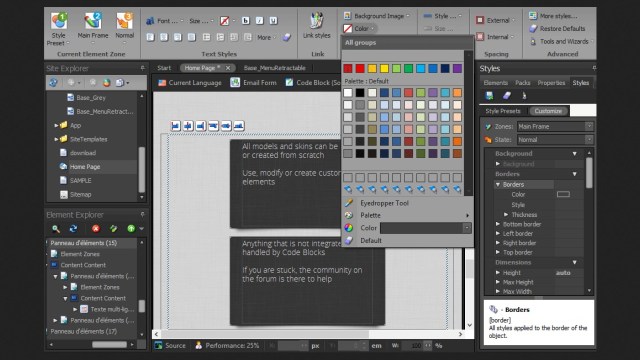The height and width of the screenshot is (360, 640).
Task: Click the magnifier search icon in Element Explorer
Action: [56, 229]
